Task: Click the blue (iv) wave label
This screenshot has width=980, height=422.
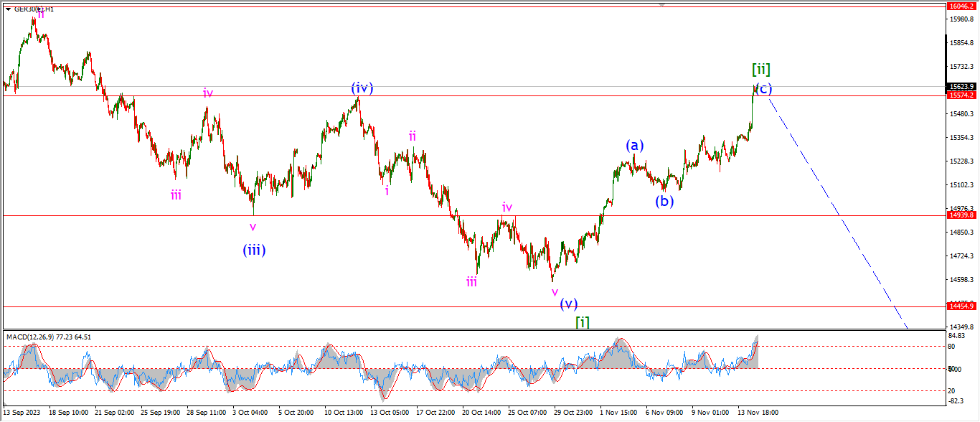Action: click(x=362, y=88)
